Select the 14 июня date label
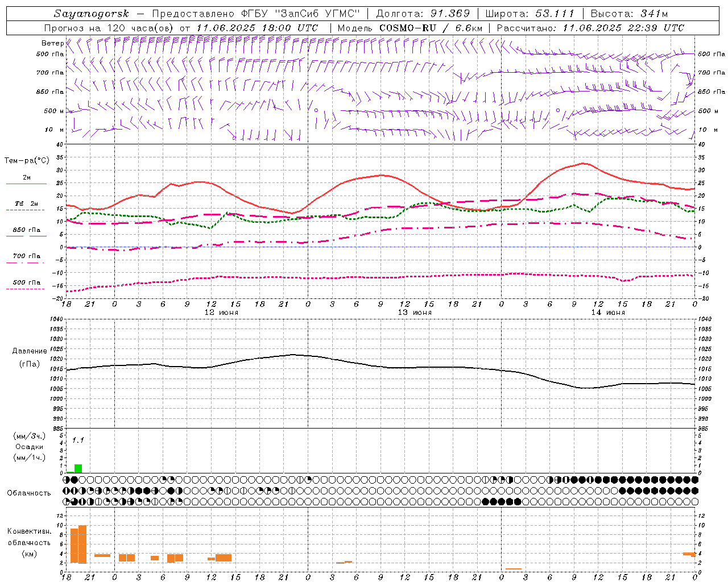This screenshot has height=582, width=728. [608, 313]
